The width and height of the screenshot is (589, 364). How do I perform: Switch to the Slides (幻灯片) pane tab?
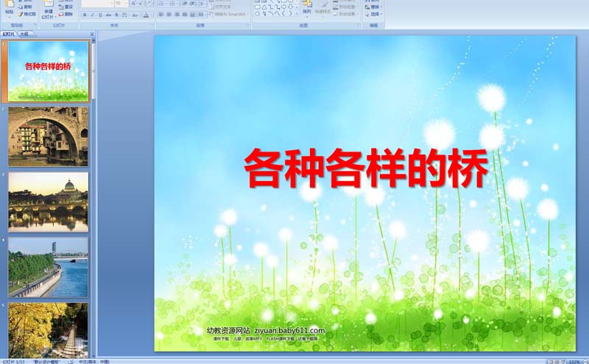tap(10, 34)
